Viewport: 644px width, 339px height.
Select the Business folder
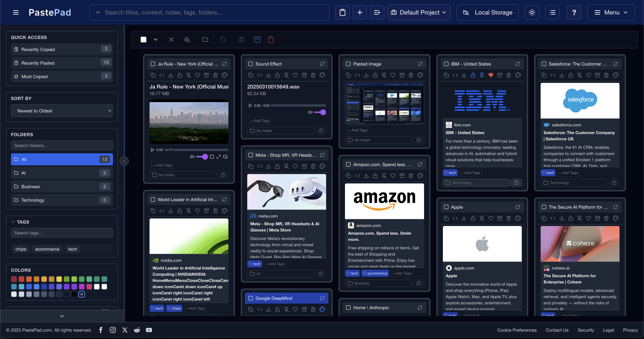tap(62, 186)
